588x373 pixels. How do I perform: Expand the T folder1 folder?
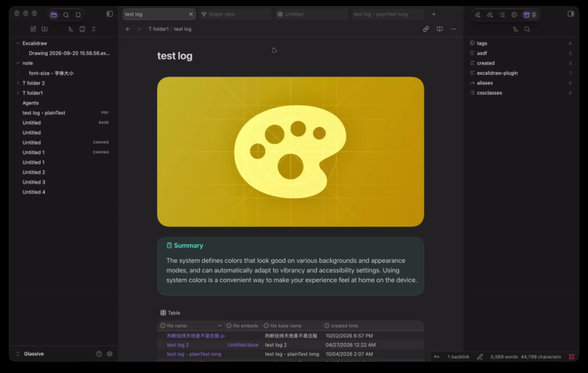pos(18,93)
